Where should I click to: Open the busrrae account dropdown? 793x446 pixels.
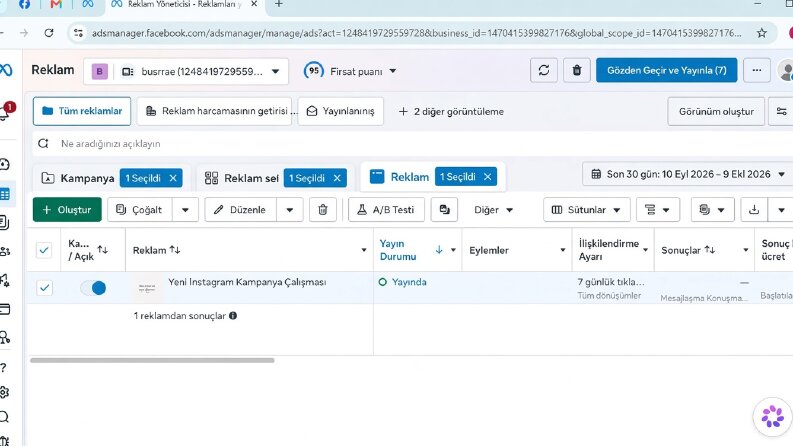coord(186,71)
